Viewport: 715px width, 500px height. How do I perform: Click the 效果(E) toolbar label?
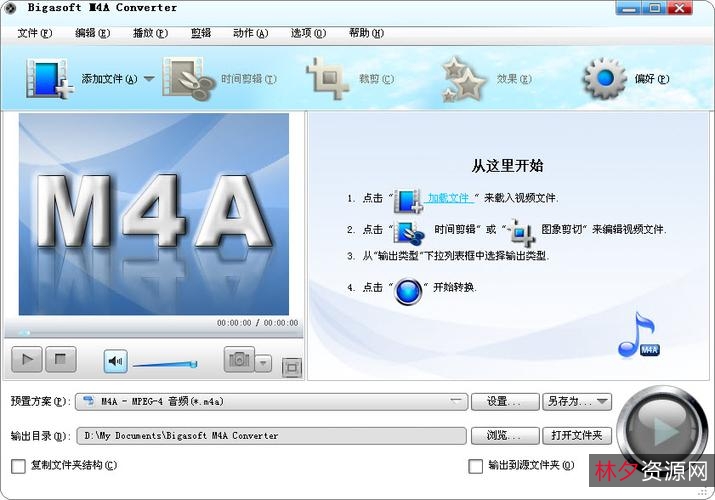pos(514,79)
